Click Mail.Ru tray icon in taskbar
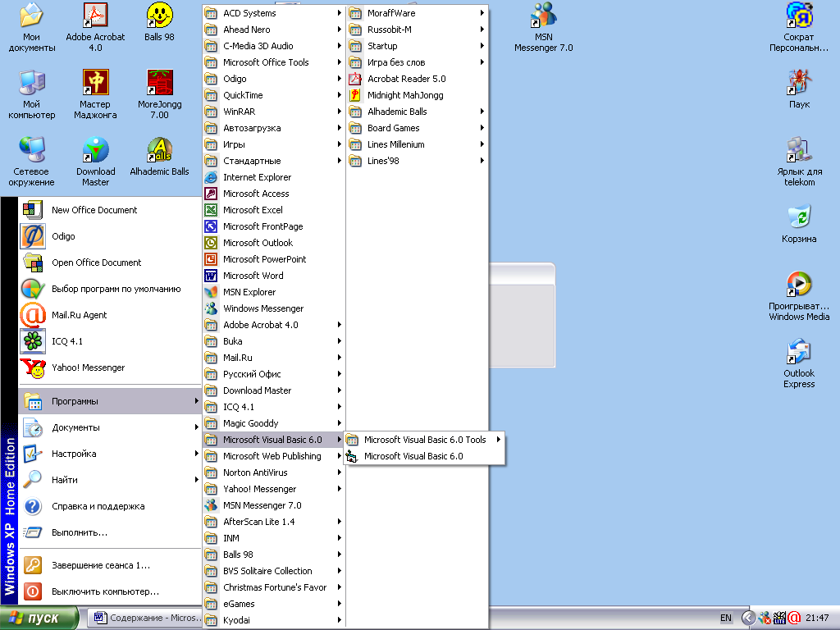The width and height of the screenshot is (840, 630). (x=794, y=618)
